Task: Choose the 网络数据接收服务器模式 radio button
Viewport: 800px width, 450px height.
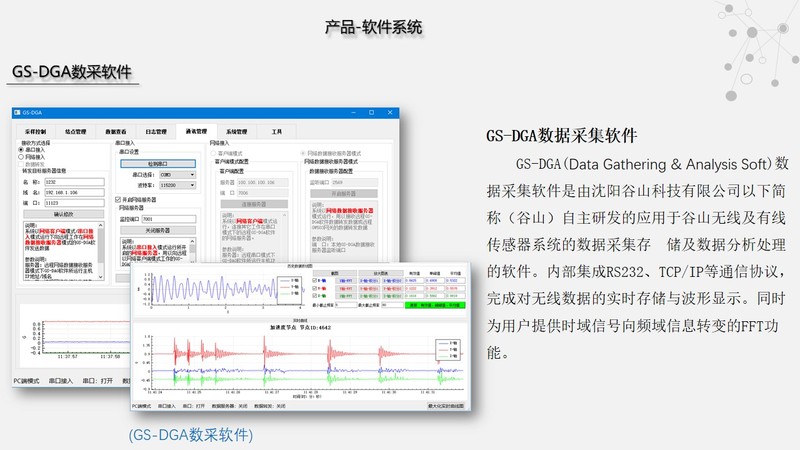Action: pos(331,153)
